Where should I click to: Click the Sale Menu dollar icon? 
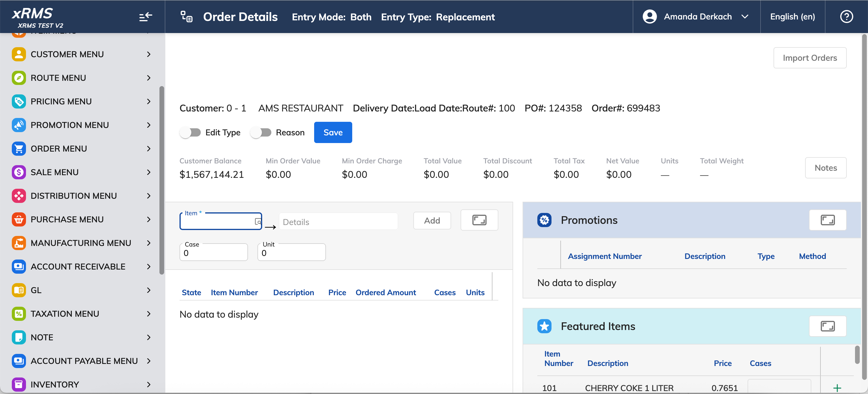coord(19,172)
